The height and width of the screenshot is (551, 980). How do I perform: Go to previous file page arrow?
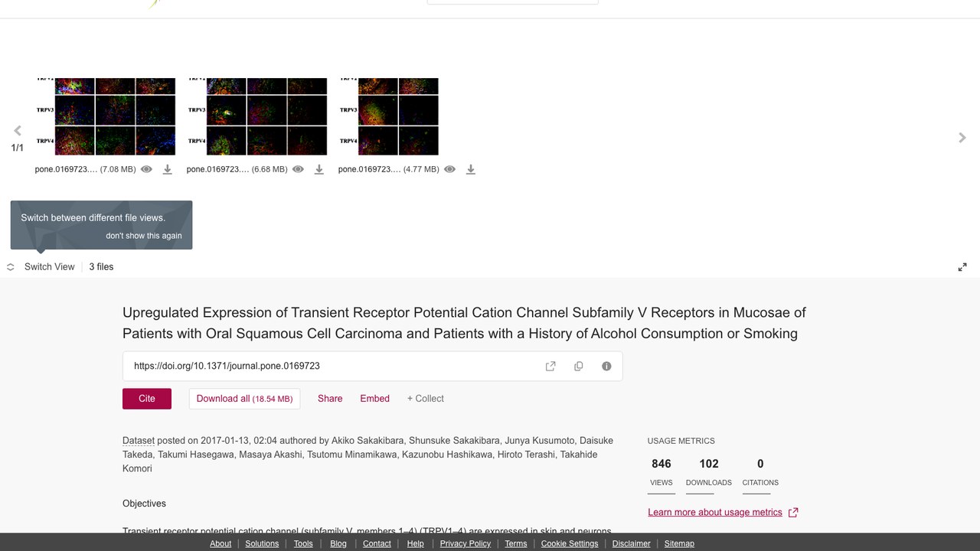click(18, 131)
